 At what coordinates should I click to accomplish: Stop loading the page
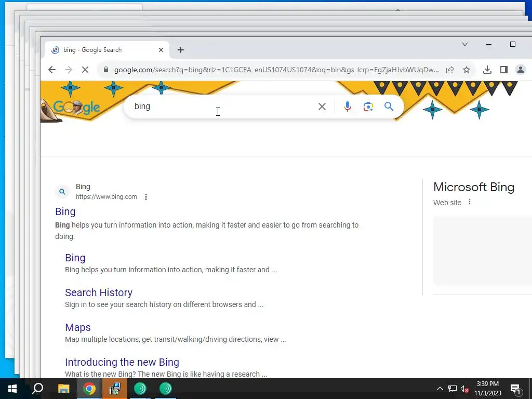click(85, 70)
